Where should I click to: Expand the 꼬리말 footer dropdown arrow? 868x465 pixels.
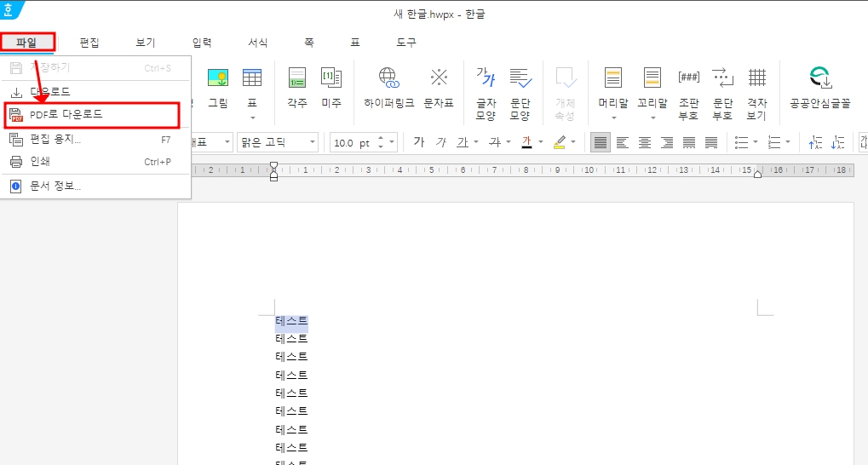click(652, 118)
